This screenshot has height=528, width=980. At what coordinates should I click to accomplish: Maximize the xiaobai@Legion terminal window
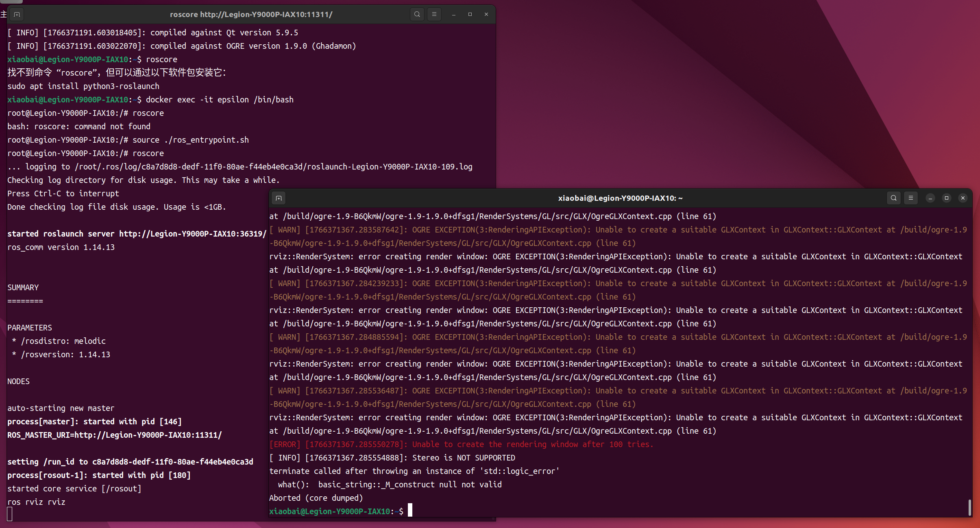[947, 198]
